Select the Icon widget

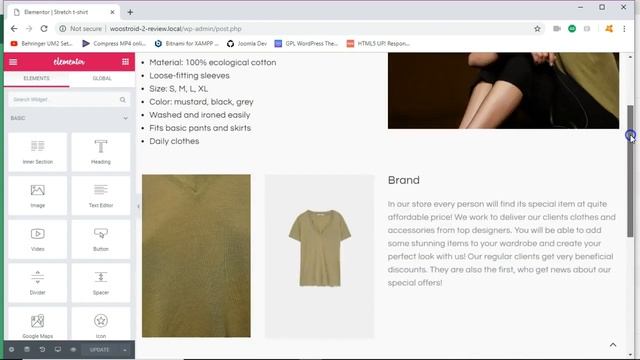(101, 324)
